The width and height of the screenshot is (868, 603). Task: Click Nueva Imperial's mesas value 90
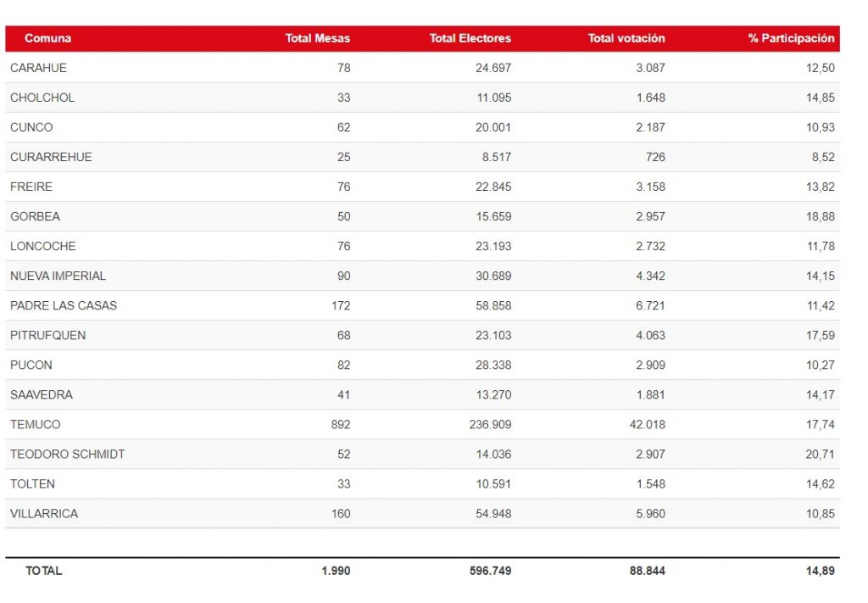click(x=344, y=276)
